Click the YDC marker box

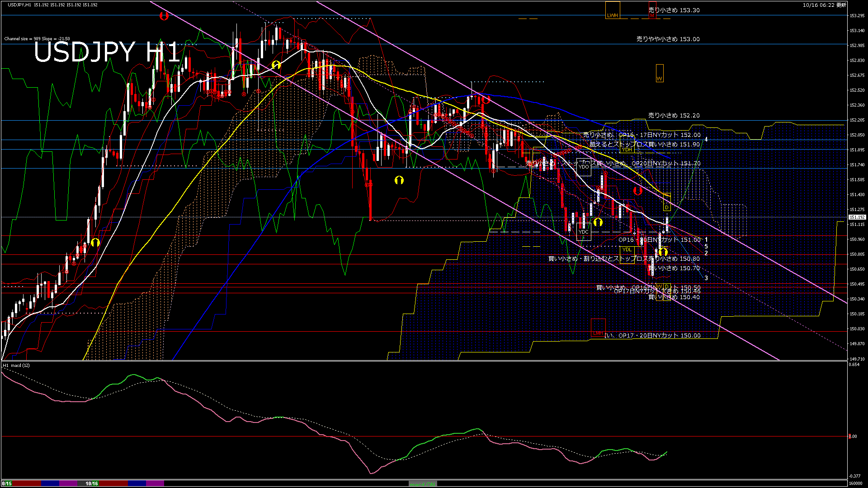pos(584,232)
